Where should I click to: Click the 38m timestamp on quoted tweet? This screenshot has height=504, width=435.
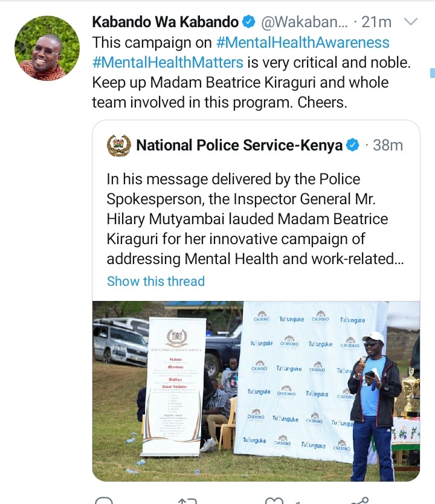coord(388,145)
